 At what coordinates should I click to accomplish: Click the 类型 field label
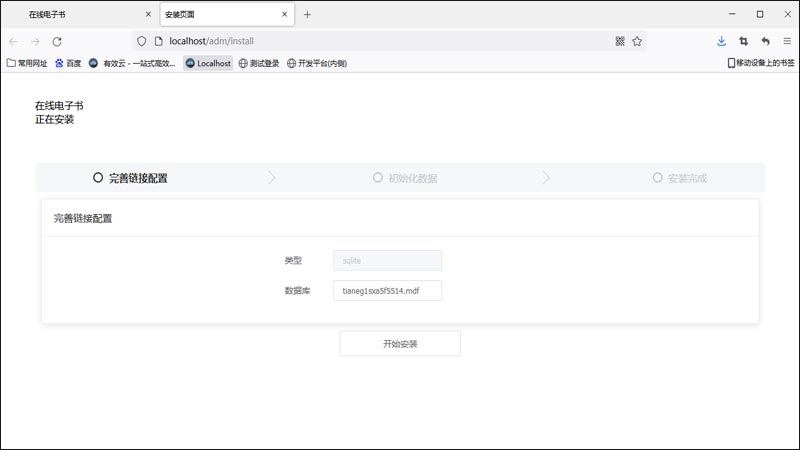(293, 261)
